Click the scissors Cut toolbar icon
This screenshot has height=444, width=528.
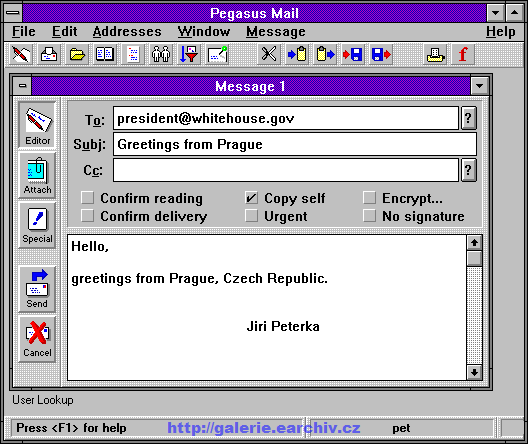point(268,54)
